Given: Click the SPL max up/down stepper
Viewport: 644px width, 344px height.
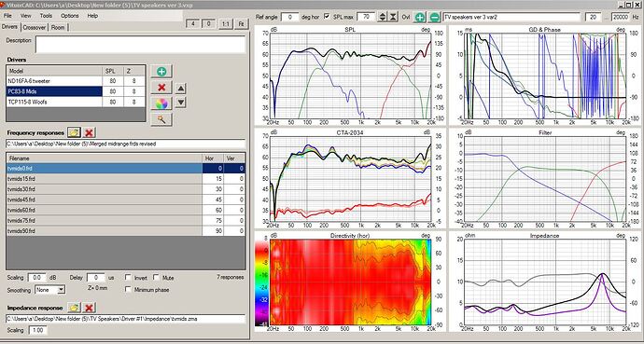Looking at the screenshot, I should tap(383, 17).
